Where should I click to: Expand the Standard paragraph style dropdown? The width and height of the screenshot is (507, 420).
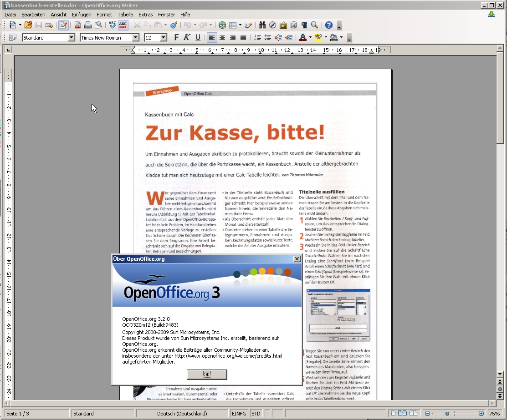click(x=71, y=38)
